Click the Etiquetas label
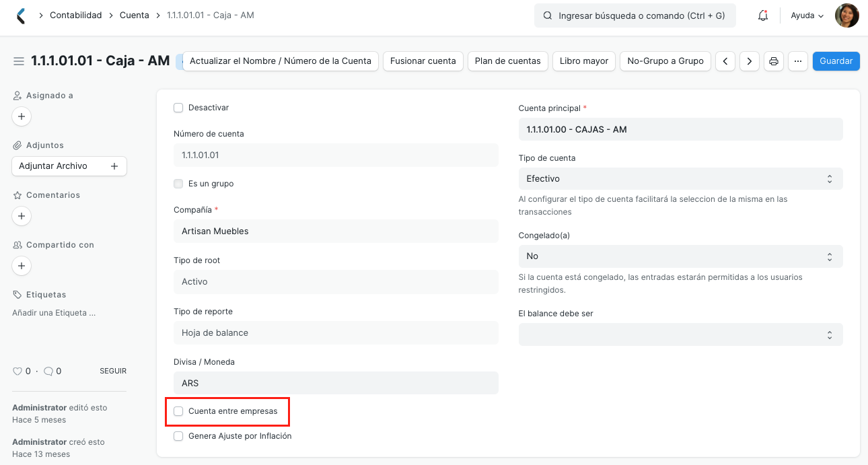Viewport: 868px width, 465px height. (46, 295)
